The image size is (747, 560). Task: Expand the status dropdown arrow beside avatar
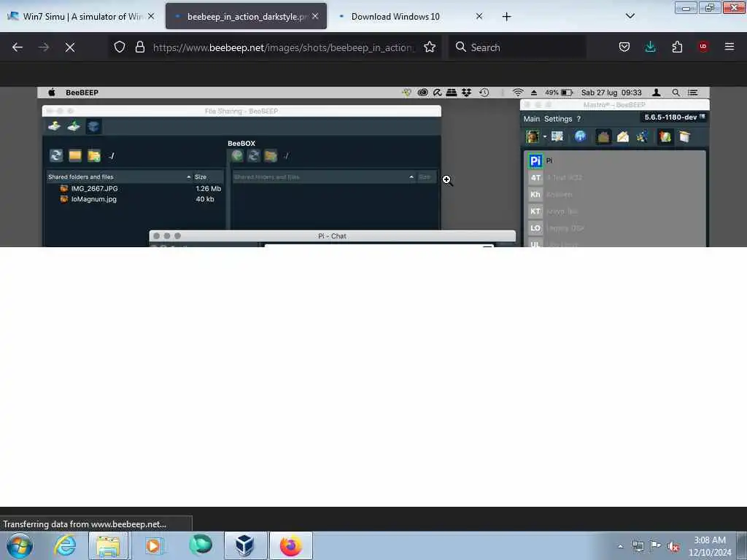click(x=544, y=137)
